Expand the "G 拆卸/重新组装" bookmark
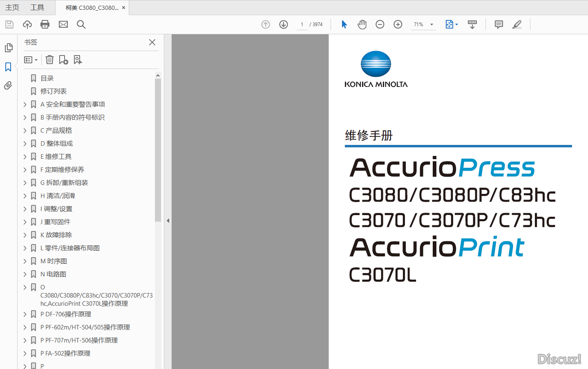Screen dimensions: 588x369 tap(25, 183)
